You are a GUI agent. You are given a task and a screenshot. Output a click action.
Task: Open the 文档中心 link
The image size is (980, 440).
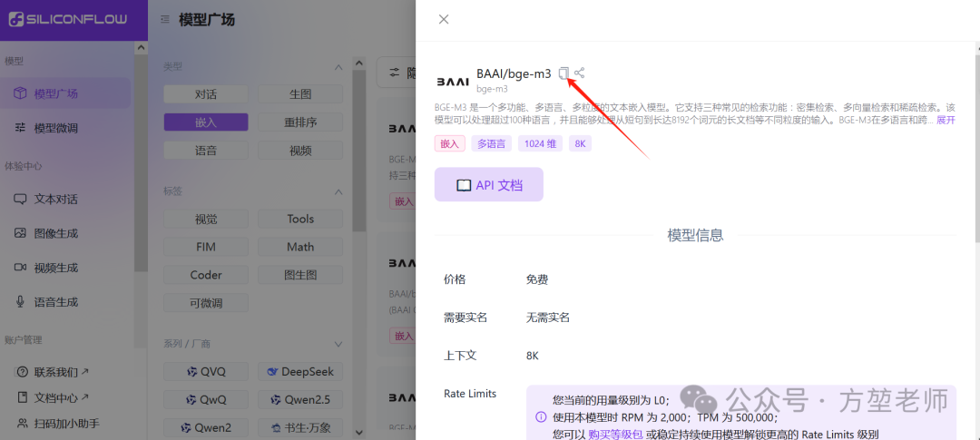(x=62, y=397)
